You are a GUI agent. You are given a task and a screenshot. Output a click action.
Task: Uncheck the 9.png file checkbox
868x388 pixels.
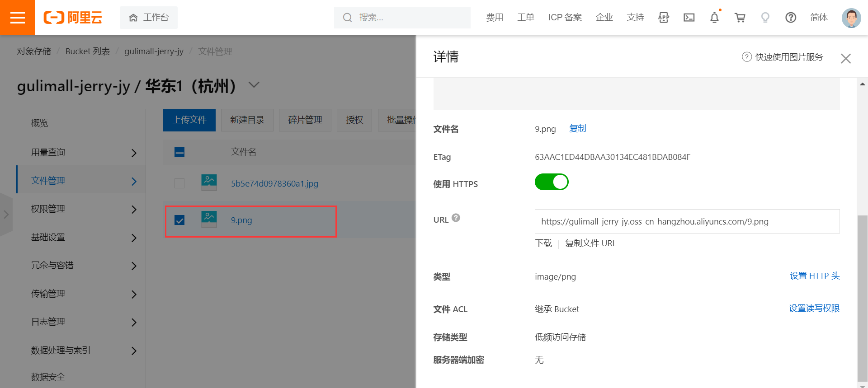[179, 220]
